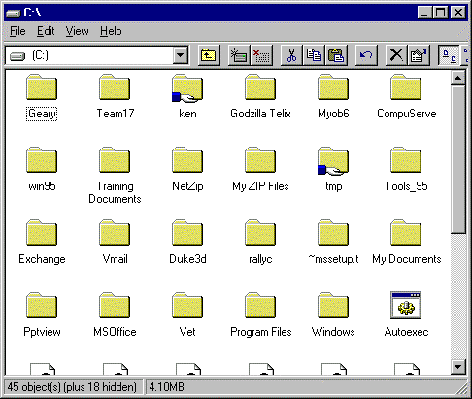
Task: Select the Autoexec batch file icon
Action: 406,315
